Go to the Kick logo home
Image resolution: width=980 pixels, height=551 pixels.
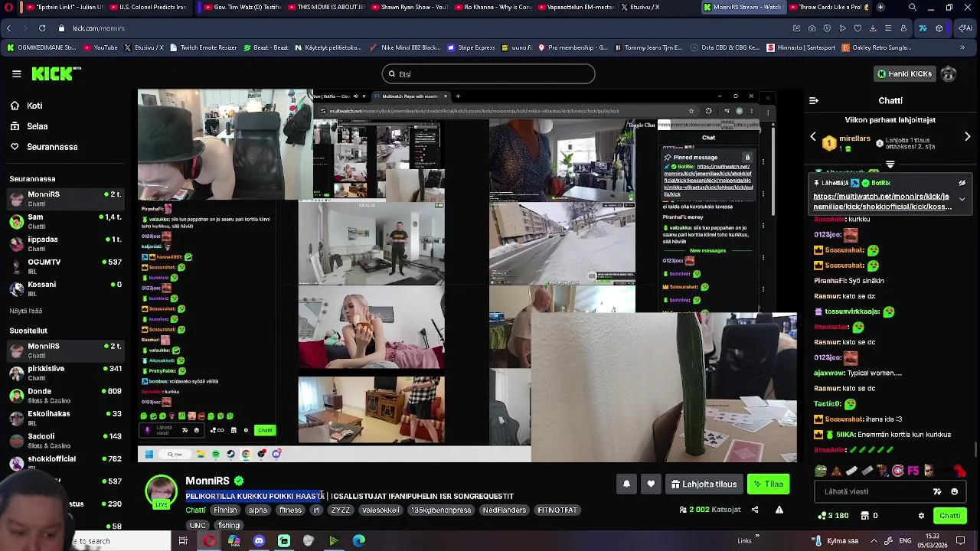tap(56, 73)
